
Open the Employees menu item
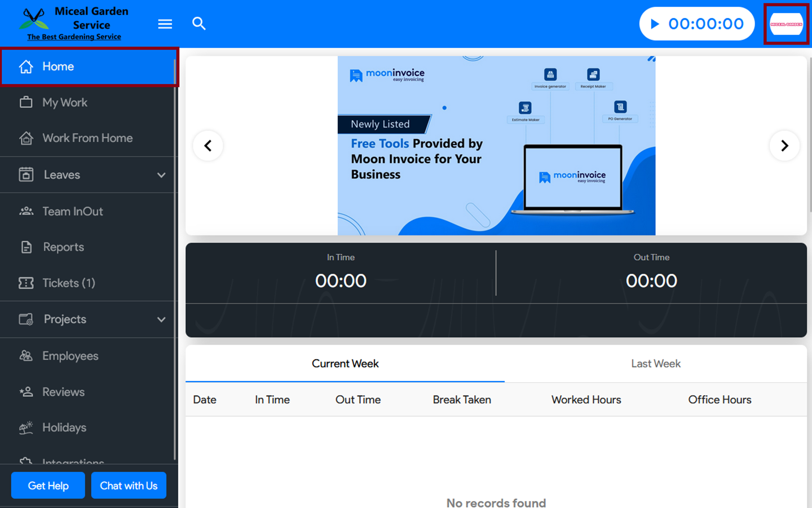coord(70,356)
